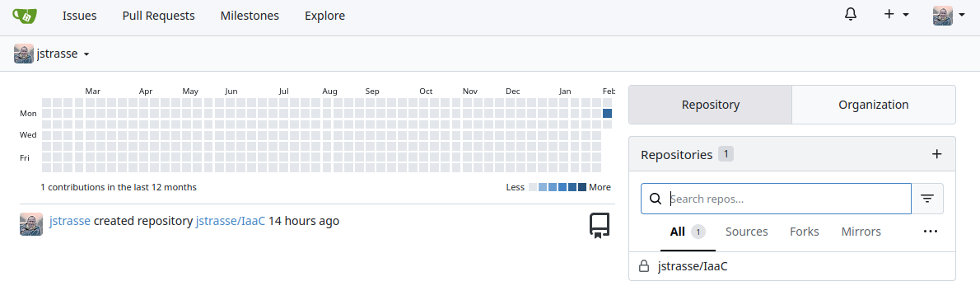Go to Pull Requests
980x300 pixels.
click(159, 16)
